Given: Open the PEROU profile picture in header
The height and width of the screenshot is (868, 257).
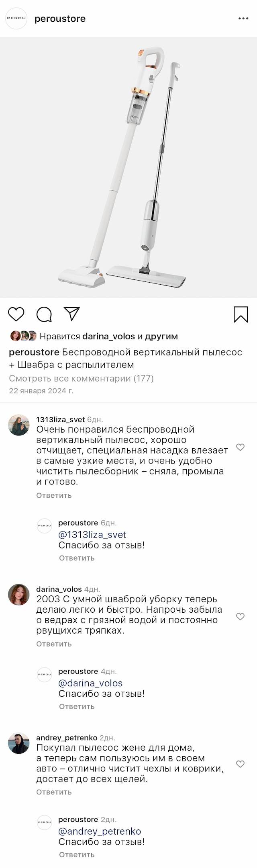Looking at the screenshot, I should 16,18.
